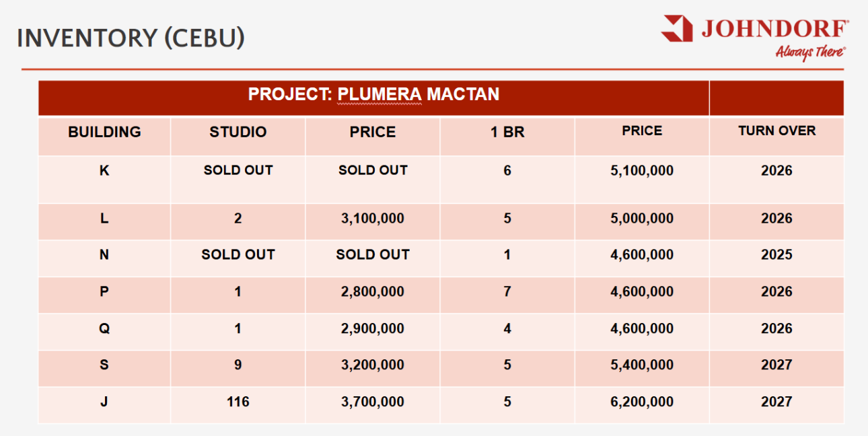Select building Q row label

104,329
